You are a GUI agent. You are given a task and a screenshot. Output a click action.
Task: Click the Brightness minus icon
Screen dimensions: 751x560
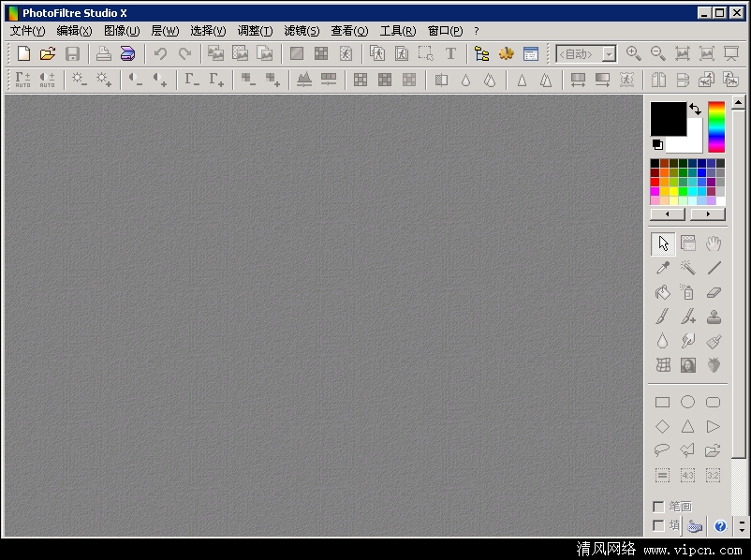point(79,80)
